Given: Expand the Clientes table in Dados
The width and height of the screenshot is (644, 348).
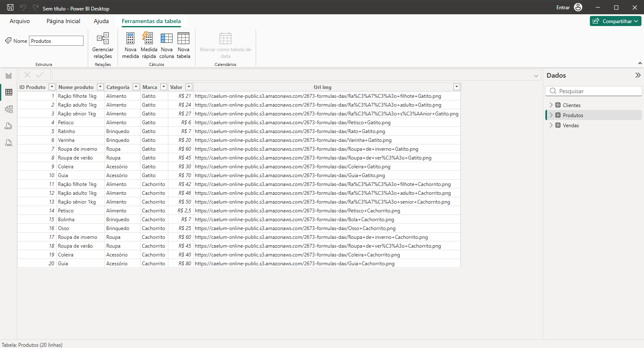Looking at the screenshot, I should (551, 105).
